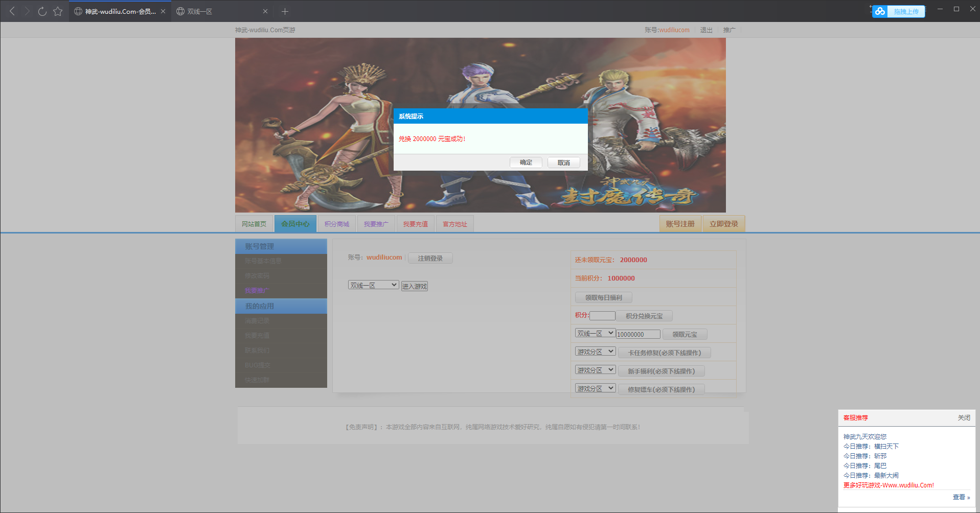Go back with the browser back arrow

pyautogui.click(x=12, y=11)
